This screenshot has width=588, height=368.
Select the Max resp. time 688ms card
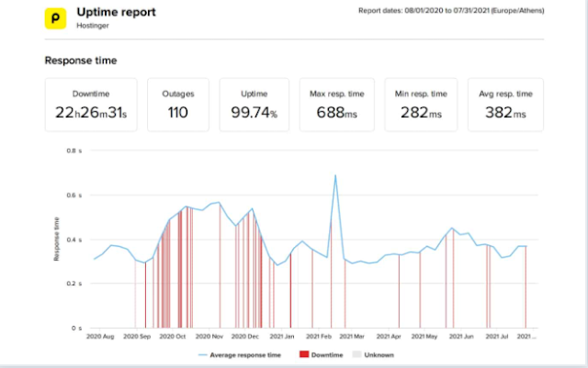337,105
